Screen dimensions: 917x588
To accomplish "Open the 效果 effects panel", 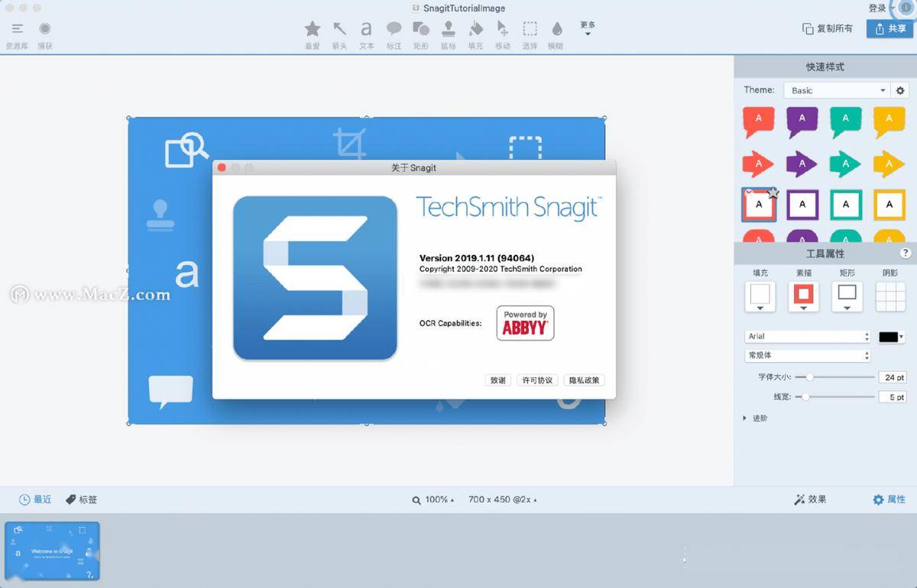I will [x=810, y=499].
